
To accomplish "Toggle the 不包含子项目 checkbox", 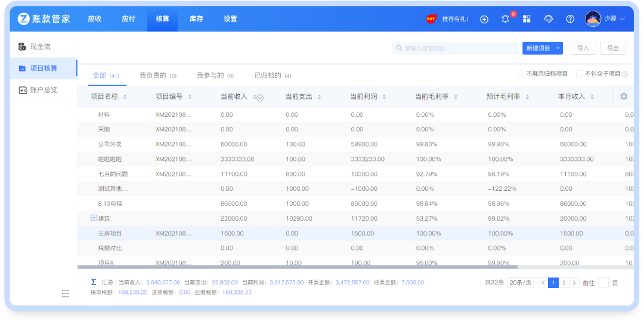I will coord(579,74).
